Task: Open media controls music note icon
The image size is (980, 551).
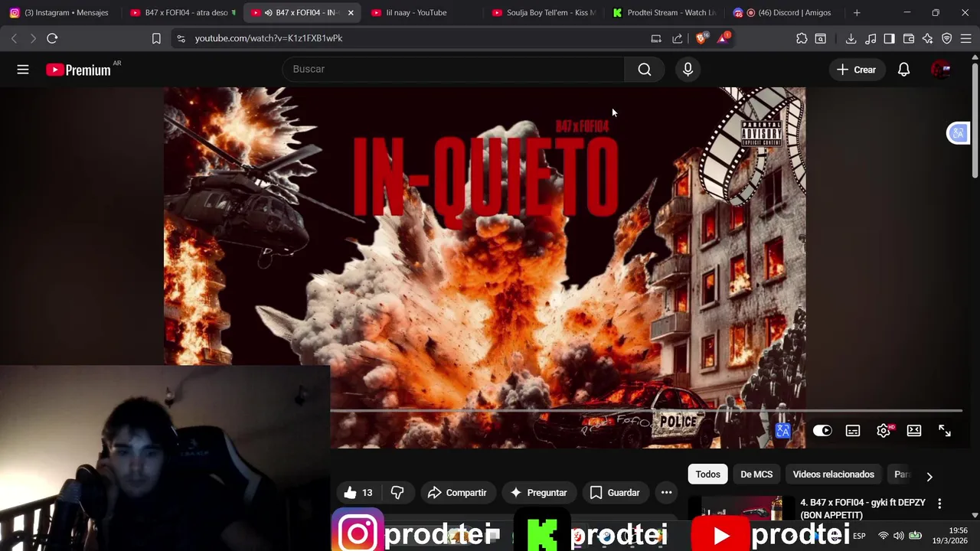Action: 871,38
